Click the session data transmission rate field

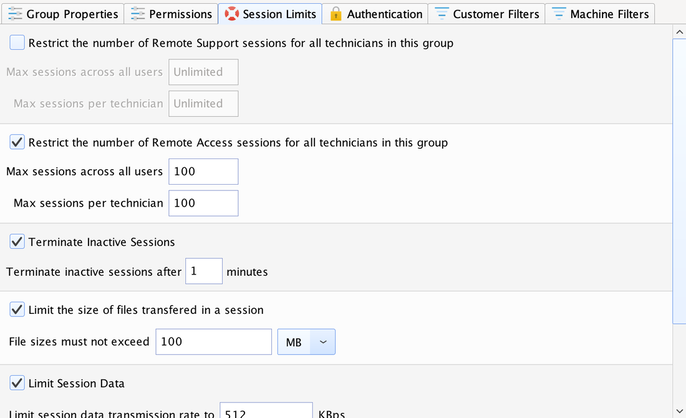(x=266, y=411)
